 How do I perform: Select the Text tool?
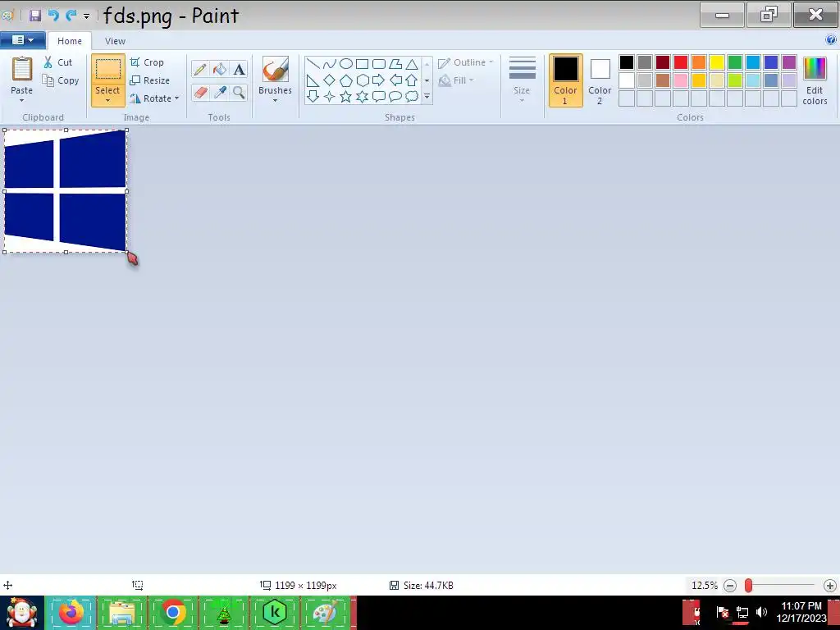point(239,69)
